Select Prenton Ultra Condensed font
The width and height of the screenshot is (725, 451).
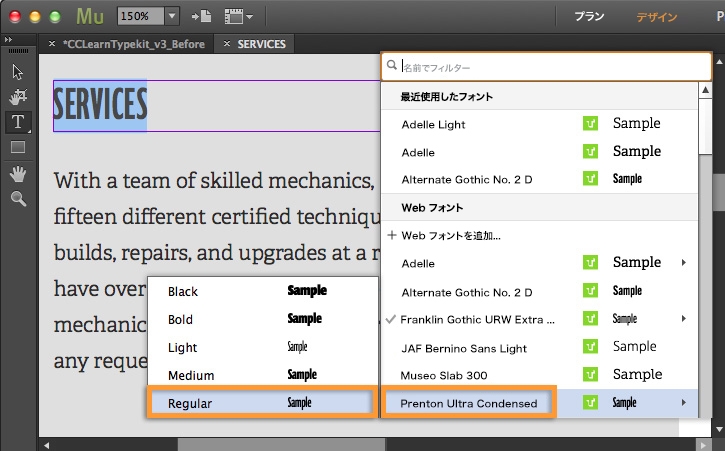[468, 403]
